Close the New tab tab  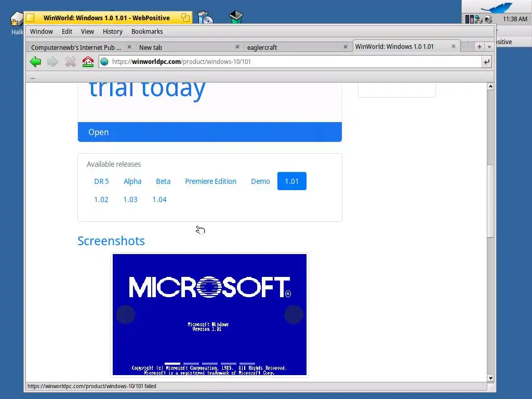tap(237, 47)
